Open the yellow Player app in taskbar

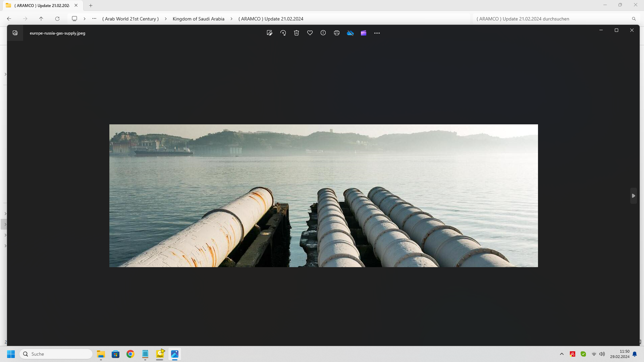point(160,354)
